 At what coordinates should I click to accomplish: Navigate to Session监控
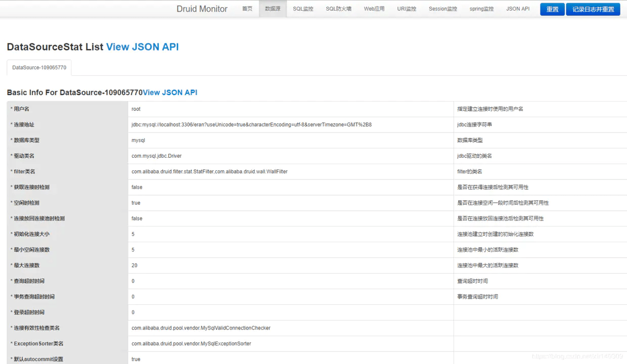coord(442,9)
